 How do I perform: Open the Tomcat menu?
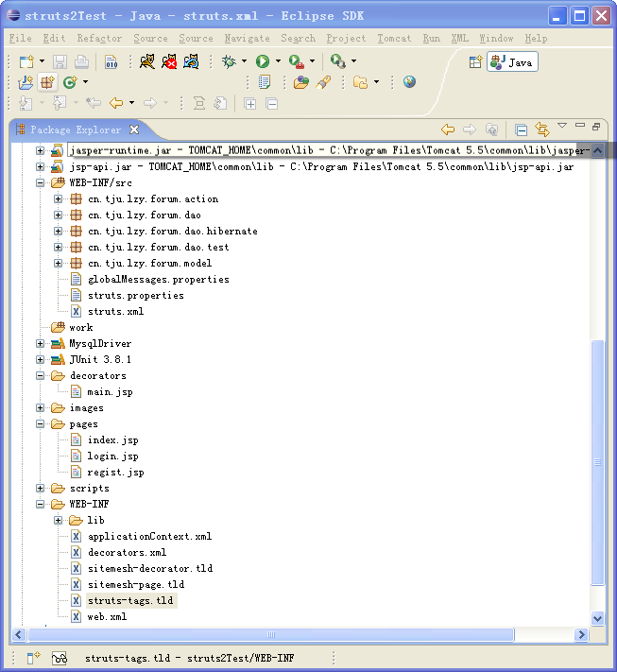point(394,38)
